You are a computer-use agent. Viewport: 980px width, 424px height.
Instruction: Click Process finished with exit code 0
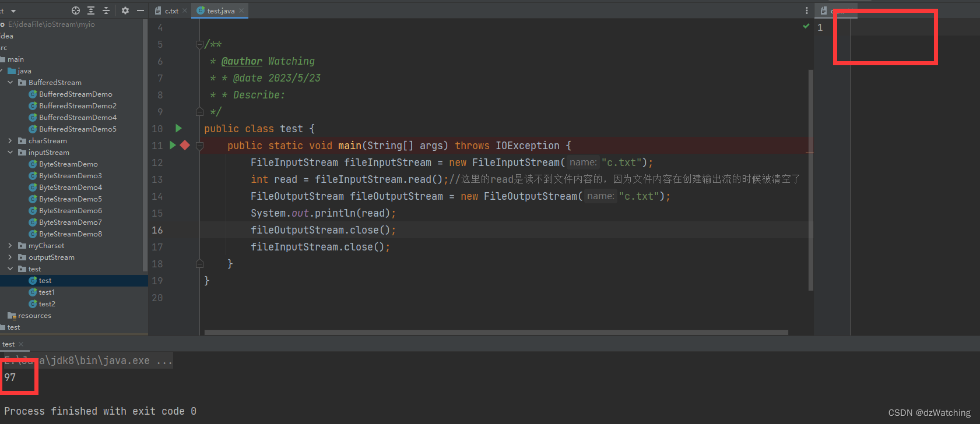tap(100, 411)
